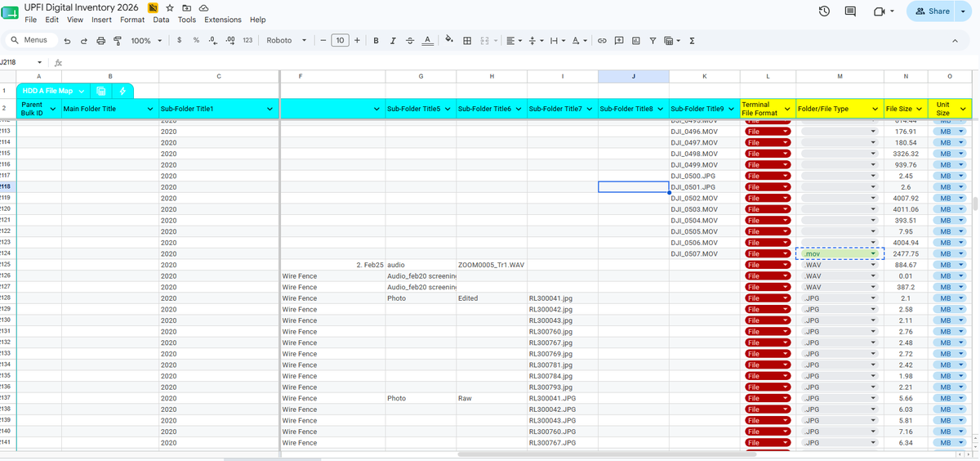Toggle the filter on the sheet

[x=653, y=40]
